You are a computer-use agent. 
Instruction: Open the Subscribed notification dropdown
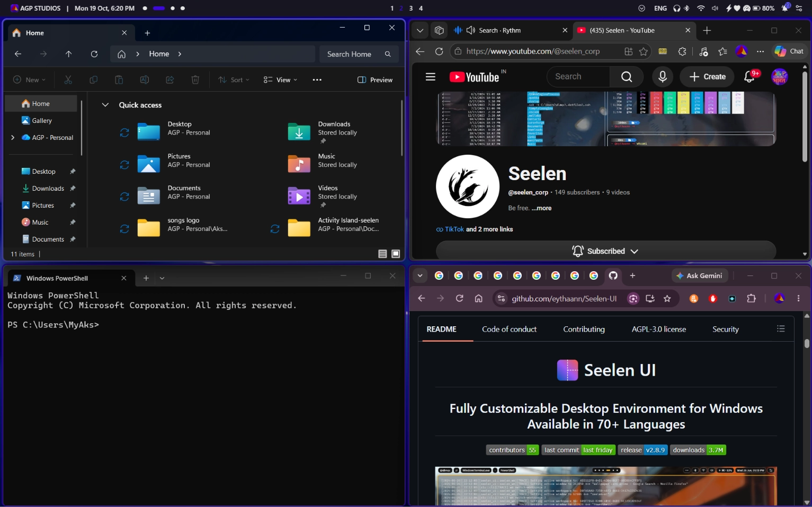[605, 251]
